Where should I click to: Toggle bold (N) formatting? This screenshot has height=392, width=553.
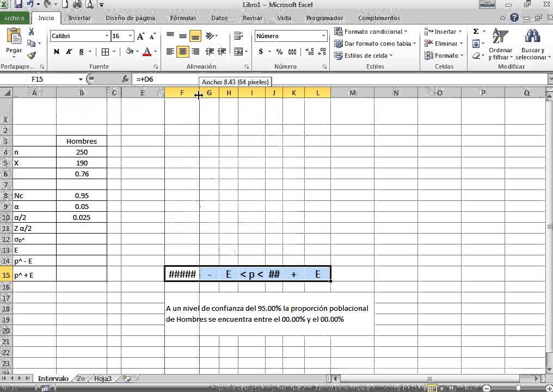pyautogui.click(x=57, y=52)
